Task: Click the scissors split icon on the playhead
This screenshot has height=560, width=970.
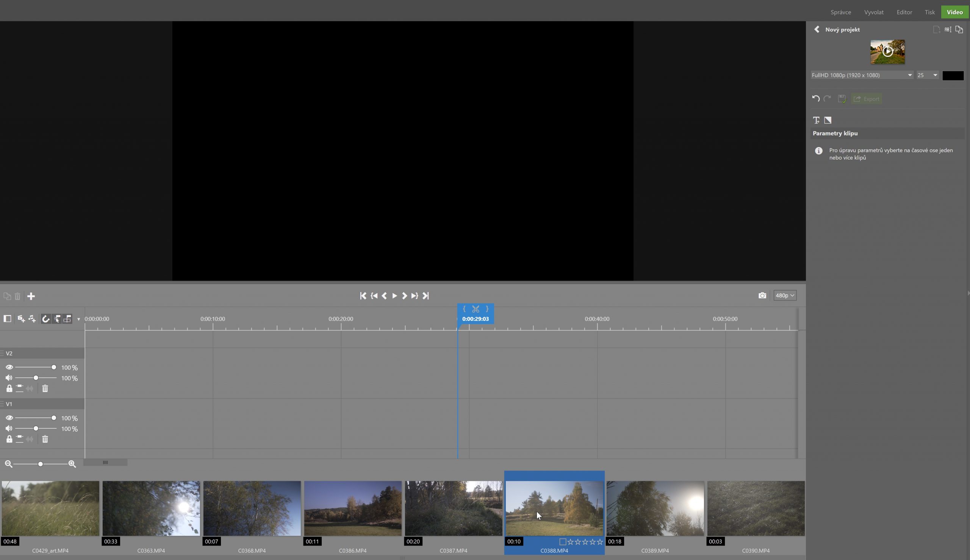Action: (476, 309)
